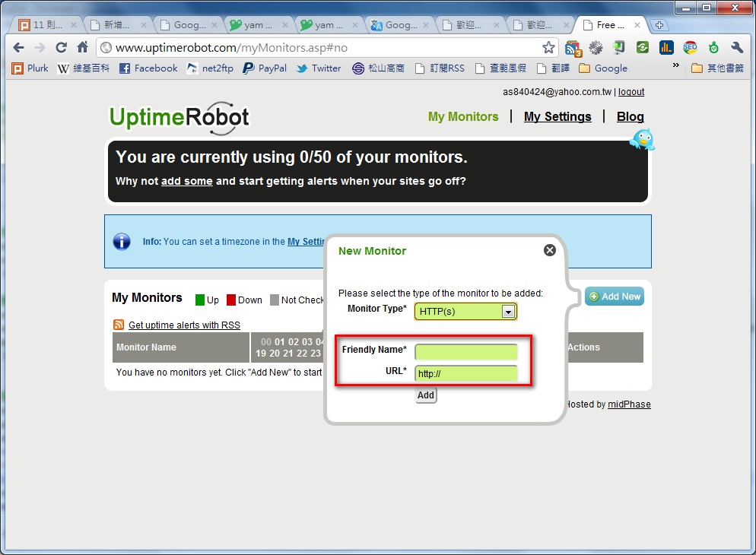Reload the page with the refresh icon
756x555 pixels.
(x=61, y=47)
